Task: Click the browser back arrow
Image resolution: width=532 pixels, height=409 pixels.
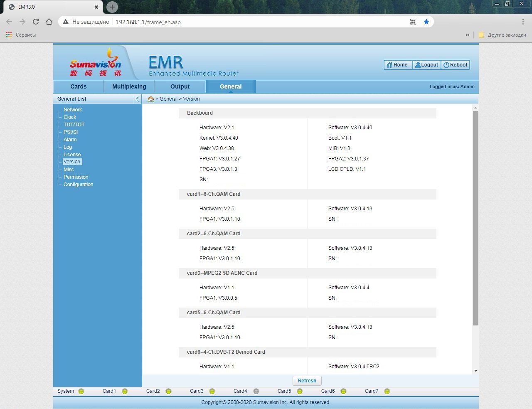Action: [x=9, y=22]
